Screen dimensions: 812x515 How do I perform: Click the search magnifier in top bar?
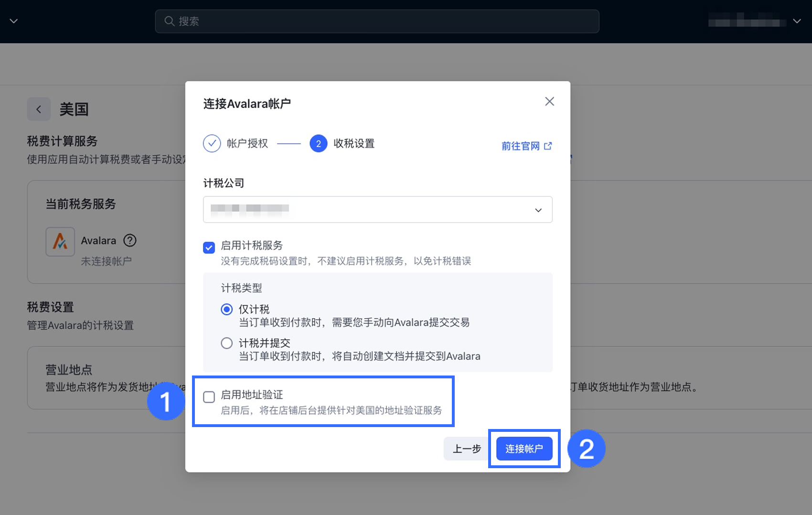point(170,21)
